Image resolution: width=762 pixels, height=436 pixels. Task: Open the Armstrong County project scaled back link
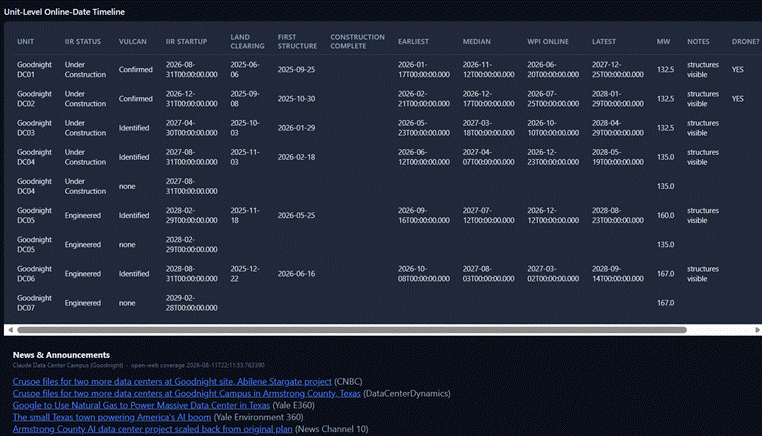[x=153, y=429]
